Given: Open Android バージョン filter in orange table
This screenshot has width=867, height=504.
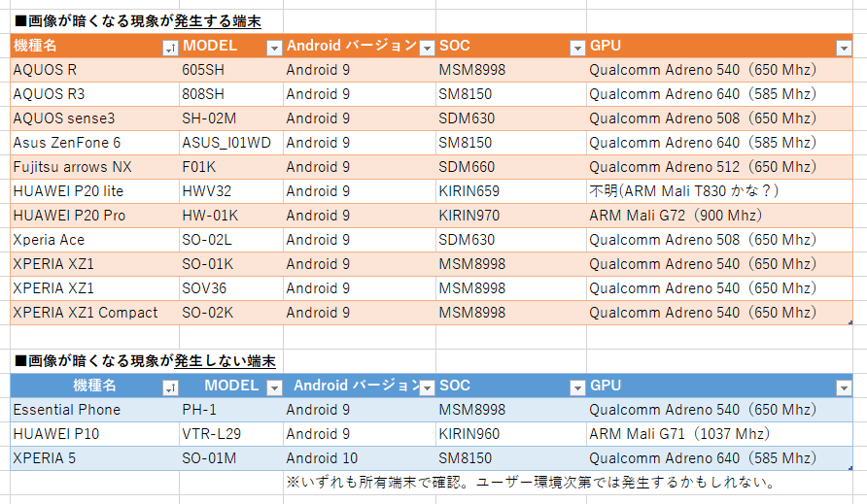Looking at the screenshot, I should click(427, 49).
